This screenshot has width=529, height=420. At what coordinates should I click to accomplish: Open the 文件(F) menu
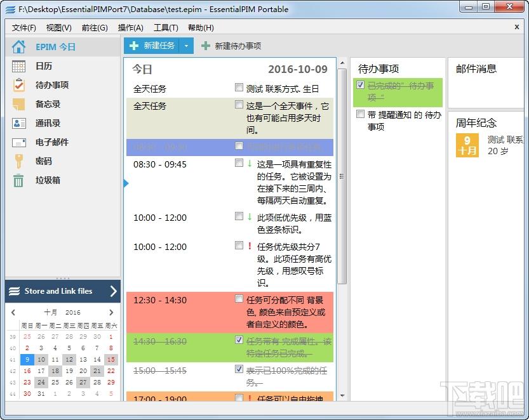pos(24,28)
